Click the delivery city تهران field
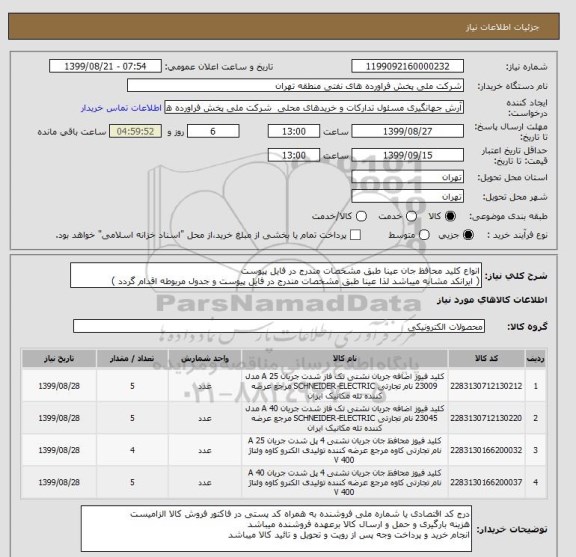This screenshot has width=576, height=557. click(407, 197)
